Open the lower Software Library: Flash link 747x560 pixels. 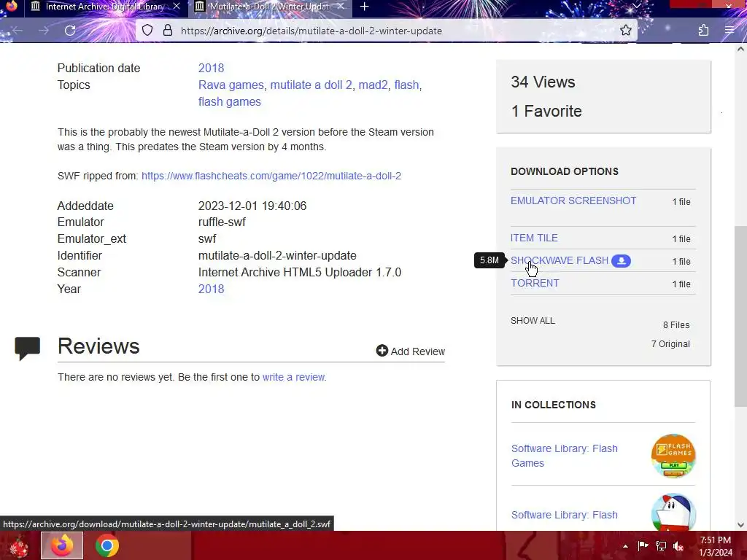pyautogui.click(x=564, y=516)
